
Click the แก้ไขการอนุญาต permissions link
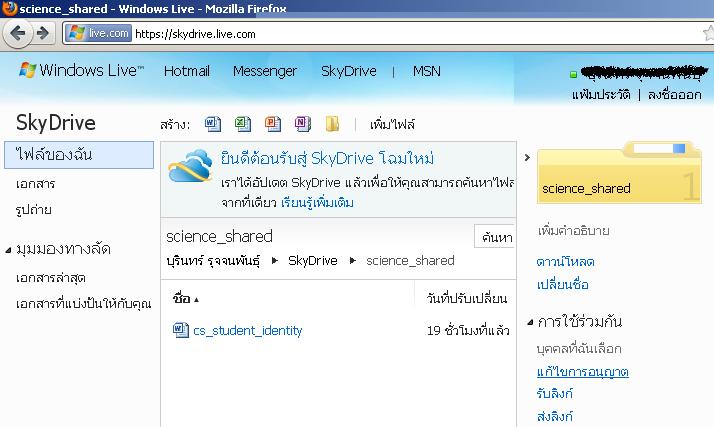(x=582, y=372)
